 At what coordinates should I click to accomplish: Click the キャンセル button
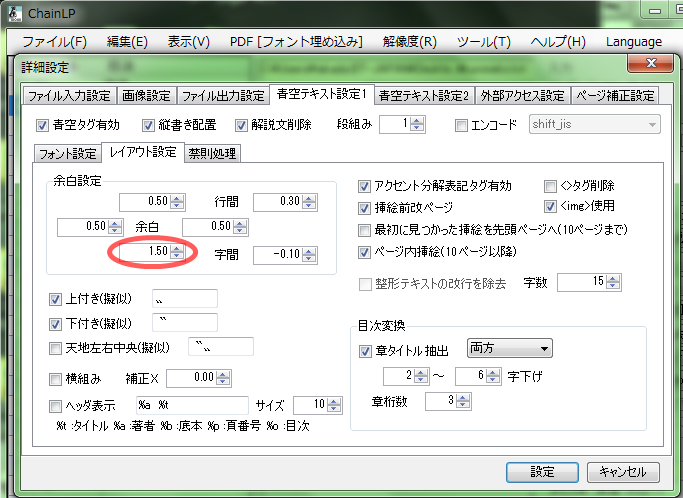point(623,472)
